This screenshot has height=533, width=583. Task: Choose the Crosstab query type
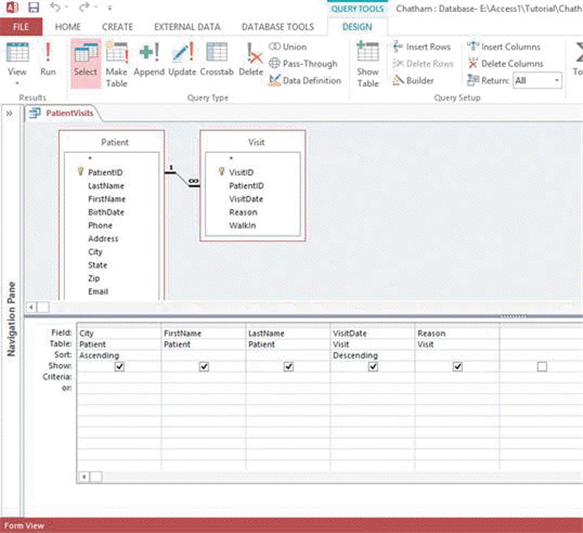point(217,59)
